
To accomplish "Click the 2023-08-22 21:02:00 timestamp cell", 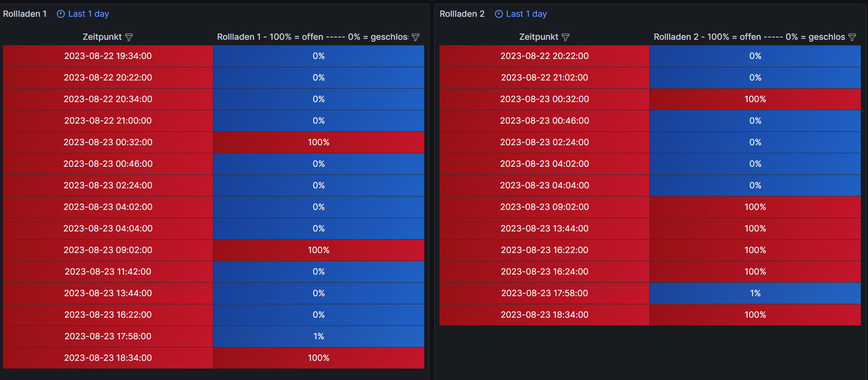I will point(544,78).
